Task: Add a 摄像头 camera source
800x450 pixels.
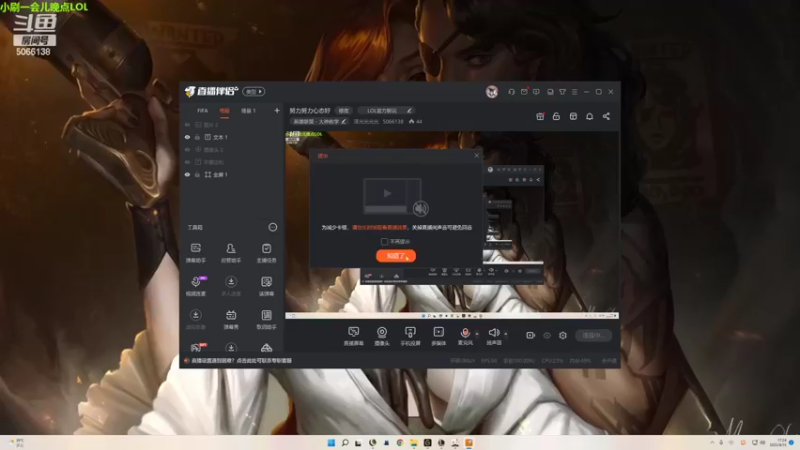Action: click(382, 336)
